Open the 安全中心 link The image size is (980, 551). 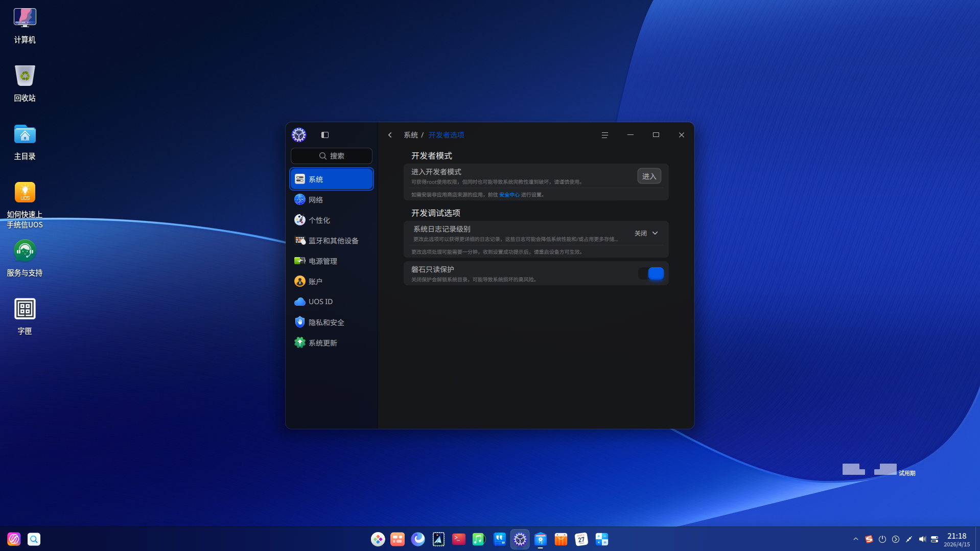(509, 195)
